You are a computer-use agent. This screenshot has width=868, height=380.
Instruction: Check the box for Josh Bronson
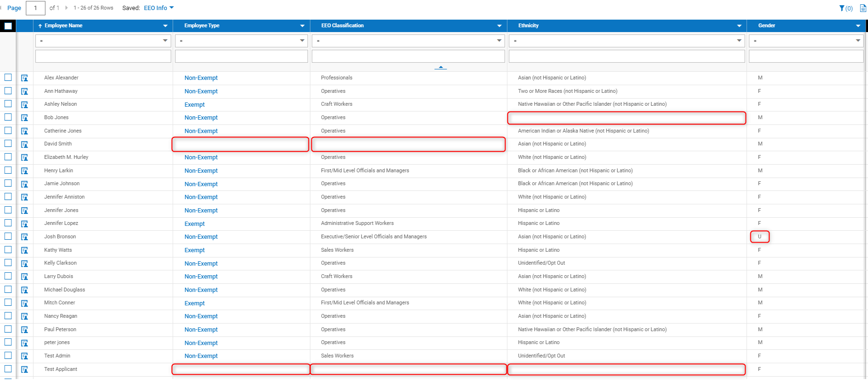coord(8,236)
